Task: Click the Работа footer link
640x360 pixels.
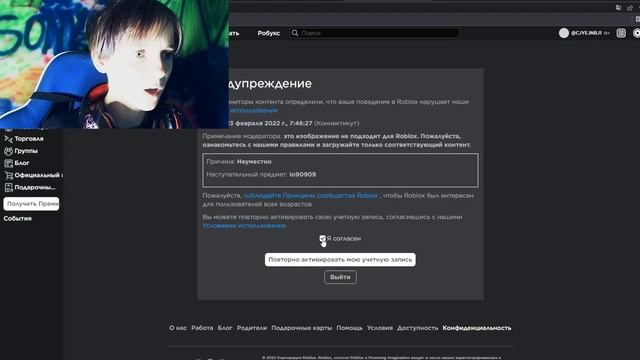Action: pyautogui.click(x=202, y=328)
